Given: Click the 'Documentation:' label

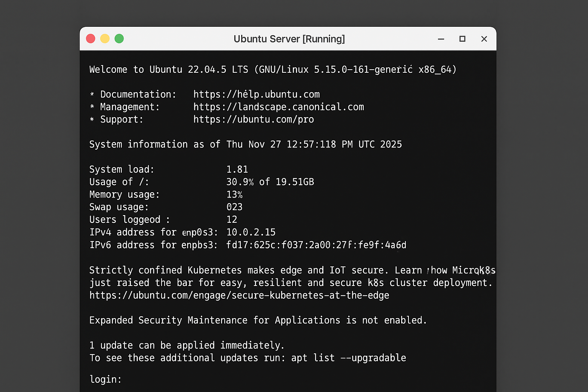Looking at the screenshot, I should (x=138, y=94).
